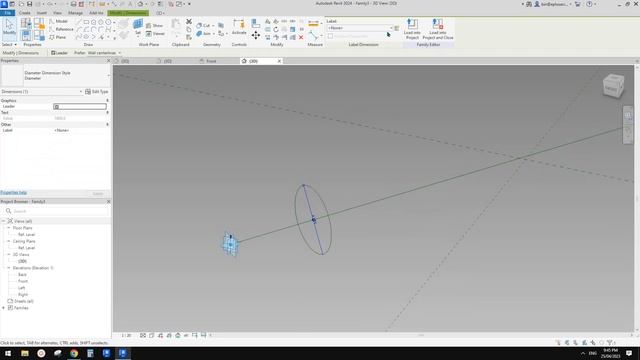Click the Reference line tool
Image resolution: width=640 pixels, height=360 pixels.
[x=61, y=29]
